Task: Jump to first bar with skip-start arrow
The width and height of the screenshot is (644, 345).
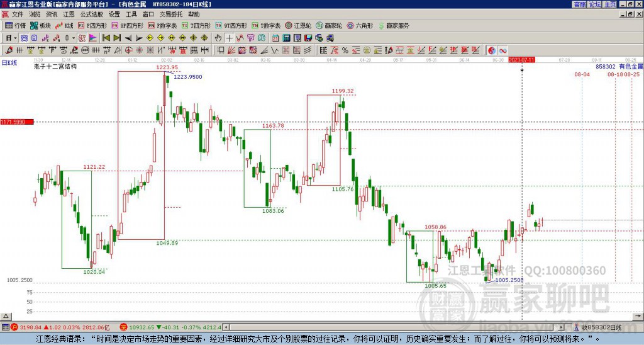Action: click(106, 38)
